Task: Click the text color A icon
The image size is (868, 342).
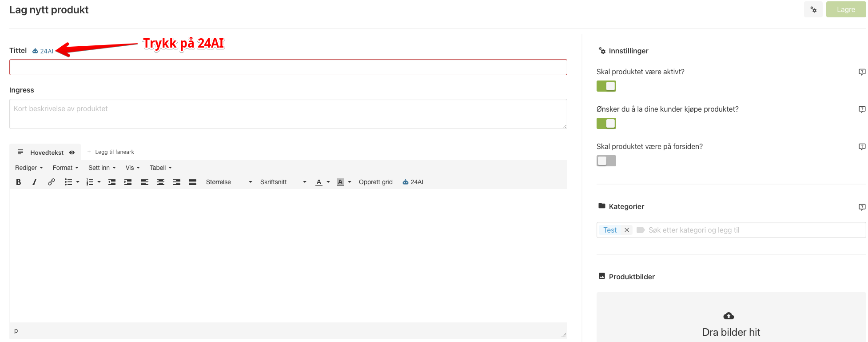Action: coord(319,182)
